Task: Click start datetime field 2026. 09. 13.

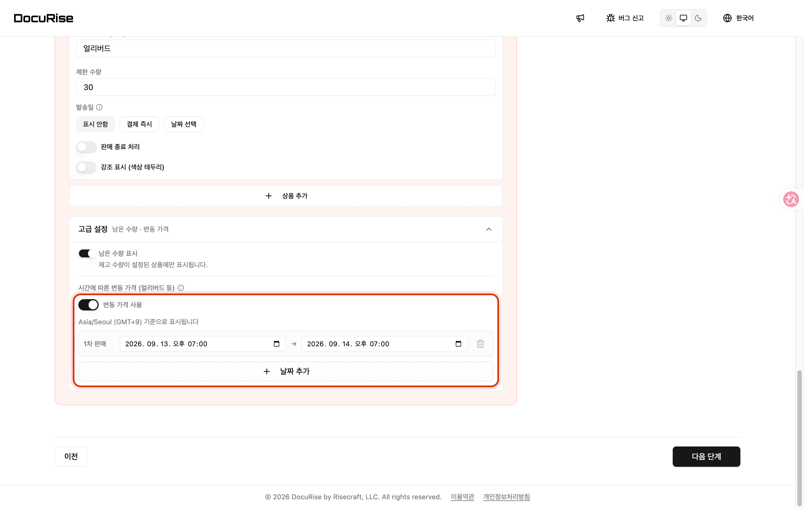Action: (203, 344)
